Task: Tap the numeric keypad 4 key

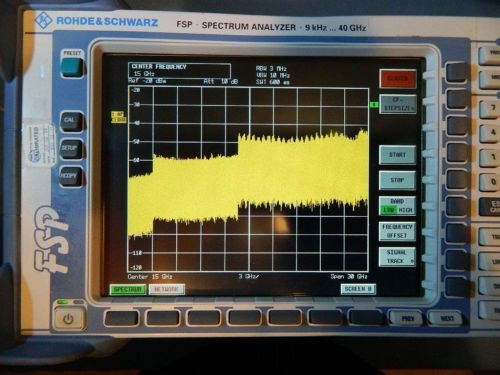Action: point(491,133)
